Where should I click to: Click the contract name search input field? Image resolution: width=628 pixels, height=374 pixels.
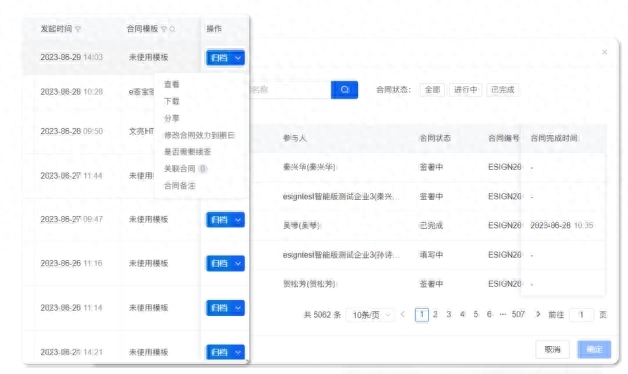(x=290, y=90)
